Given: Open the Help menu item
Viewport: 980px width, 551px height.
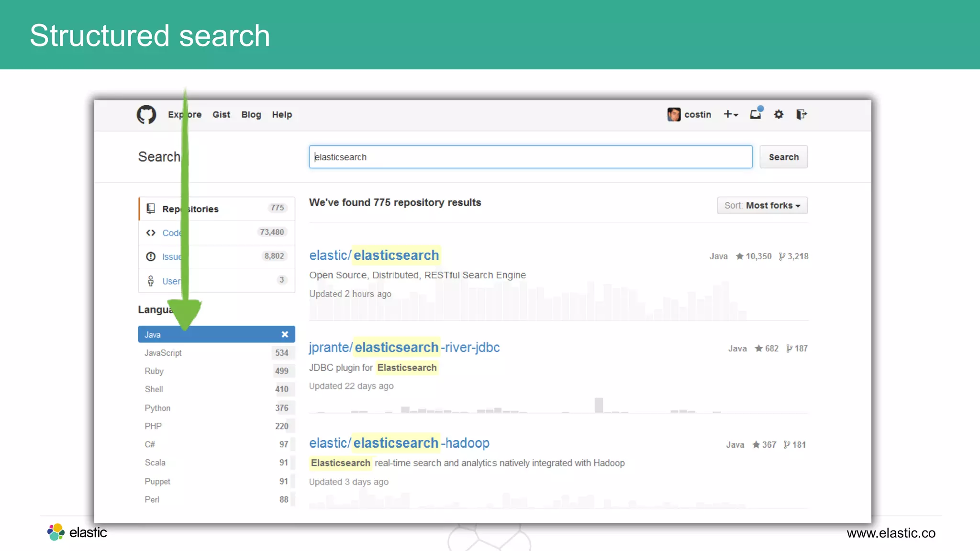Looking at the screenshot, I should coord(282,114).
